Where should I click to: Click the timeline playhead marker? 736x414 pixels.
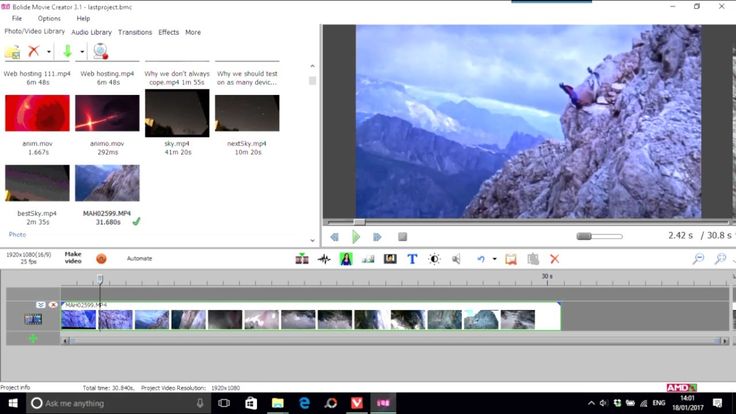100,279
